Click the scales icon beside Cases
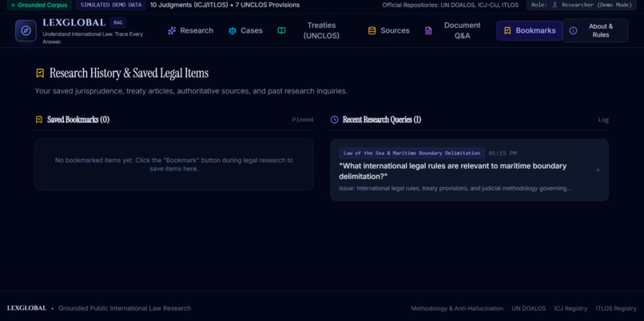The height and width of the screenshot is (321, 644). click(233, 30)
